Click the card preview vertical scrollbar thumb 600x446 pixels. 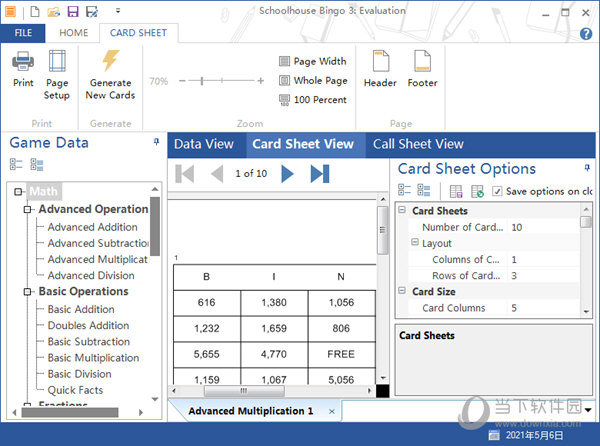[x=382, y=230]
